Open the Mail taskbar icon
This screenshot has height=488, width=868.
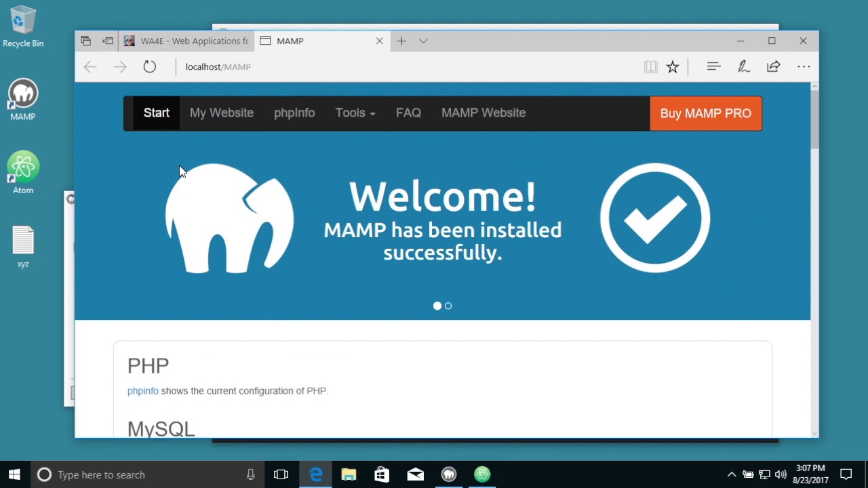pyautogui.click(x=416, y=474)
